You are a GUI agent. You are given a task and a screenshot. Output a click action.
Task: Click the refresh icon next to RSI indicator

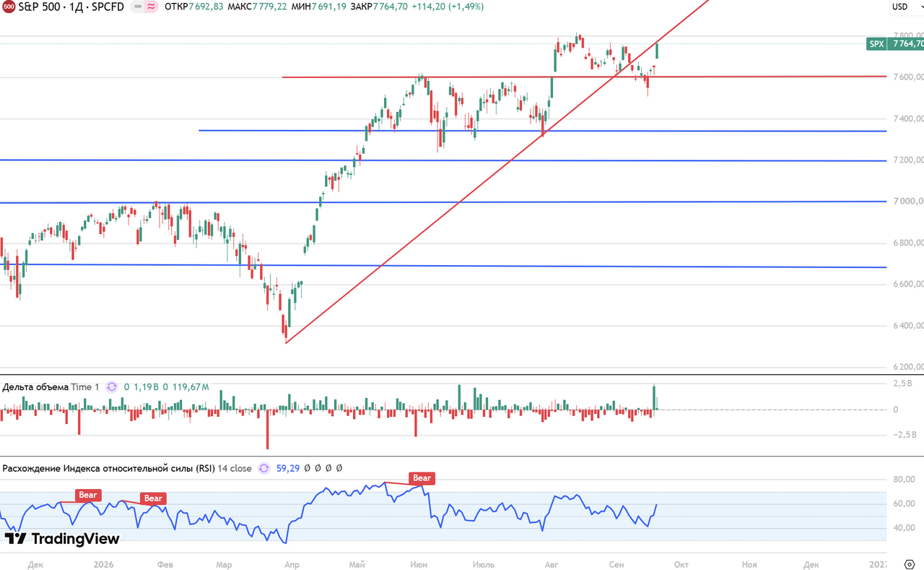(263, 468)
